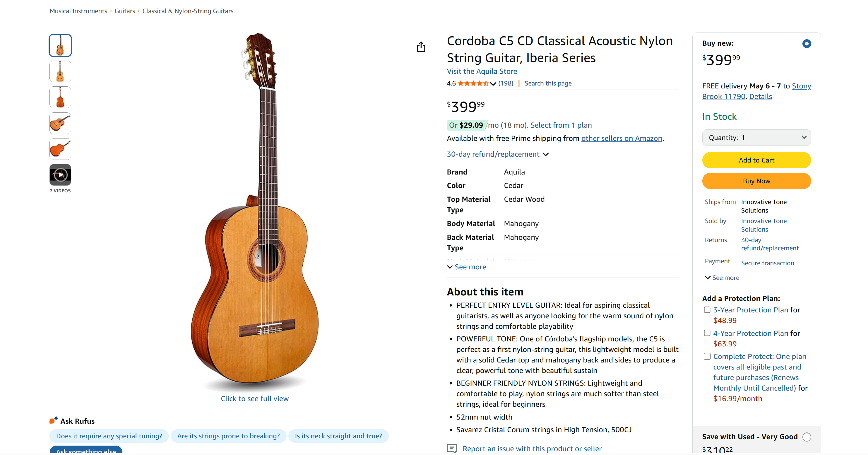
Task: Select the Save with Used radio button
Action: point(807,437)
